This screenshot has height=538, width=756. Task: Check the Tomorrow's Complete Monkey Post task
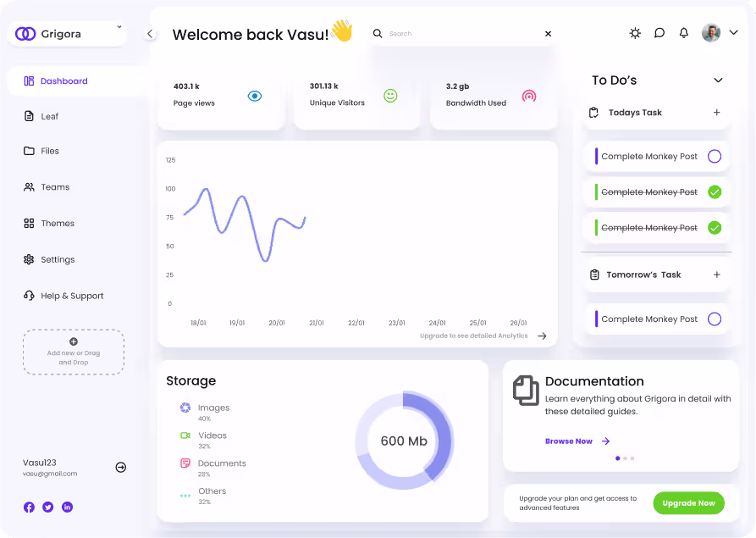click(714, 319)
